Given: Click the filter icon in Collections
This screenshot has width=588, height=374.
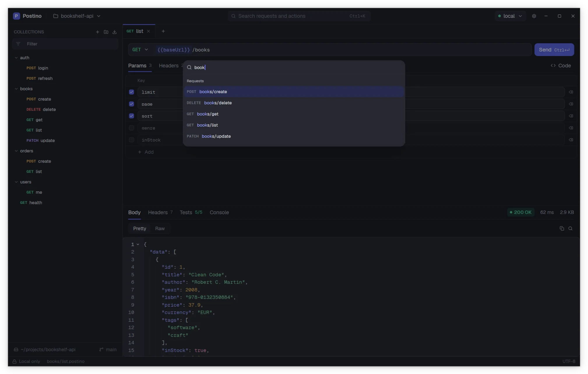Looking at the screenshot, I should tap(18, 44).
